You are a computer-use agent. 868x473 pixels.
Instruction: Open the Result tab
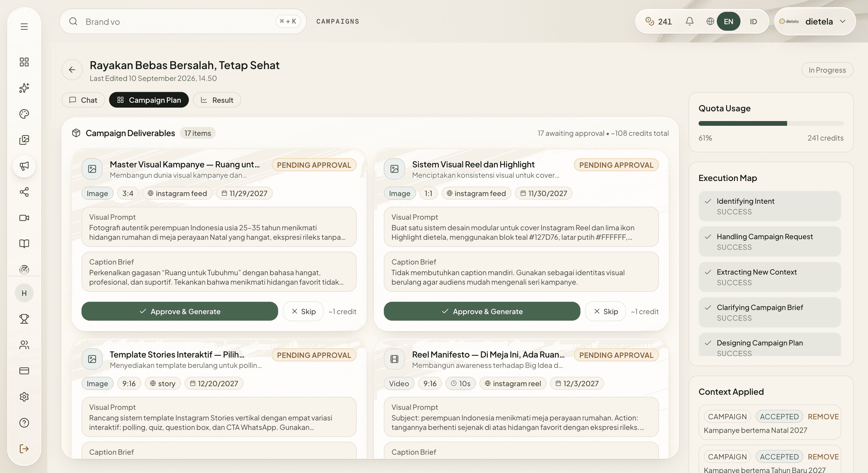[x=217, y=100]
